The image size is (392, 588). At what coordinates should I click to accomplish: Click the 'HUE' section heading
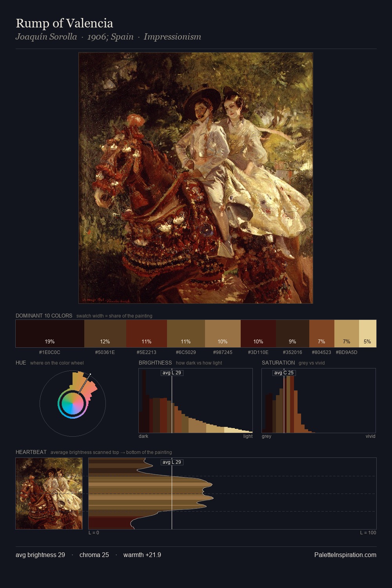(x=21, y=363)
